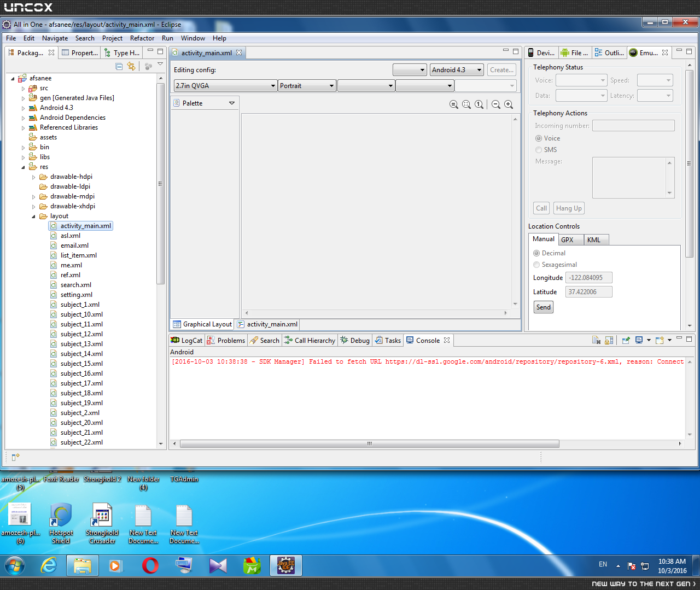The width and height of the screenshot is (700, 590).
Task: Choose Decimal coordinate format
Action: point(536,253)
